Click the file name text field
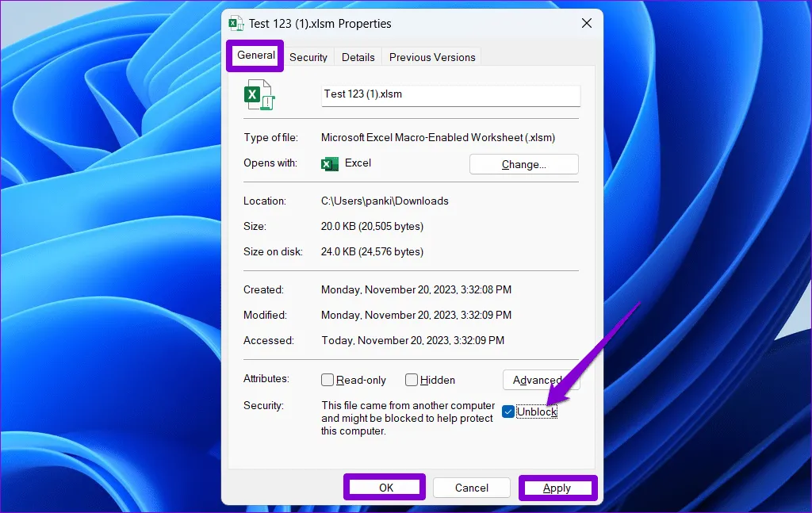The image size is (812, 513). pyautogui.click(x=450, y=94)
